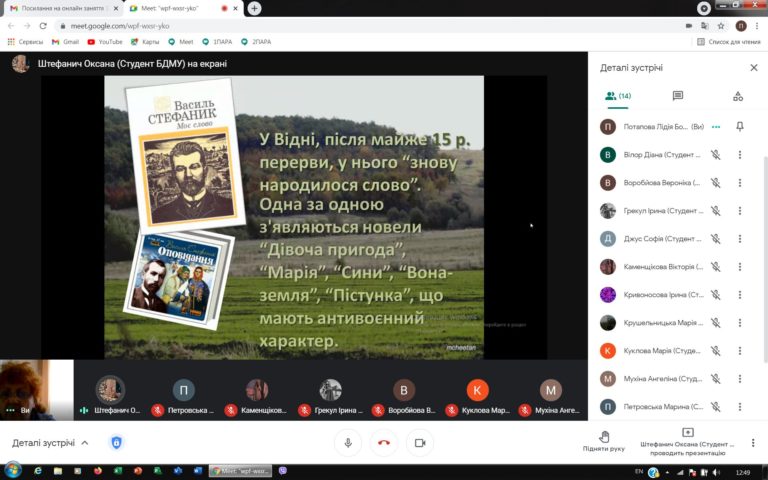This screenshot has width=768, height=480.
Task: Open Карты bookmark
Action: coord(145,42)
